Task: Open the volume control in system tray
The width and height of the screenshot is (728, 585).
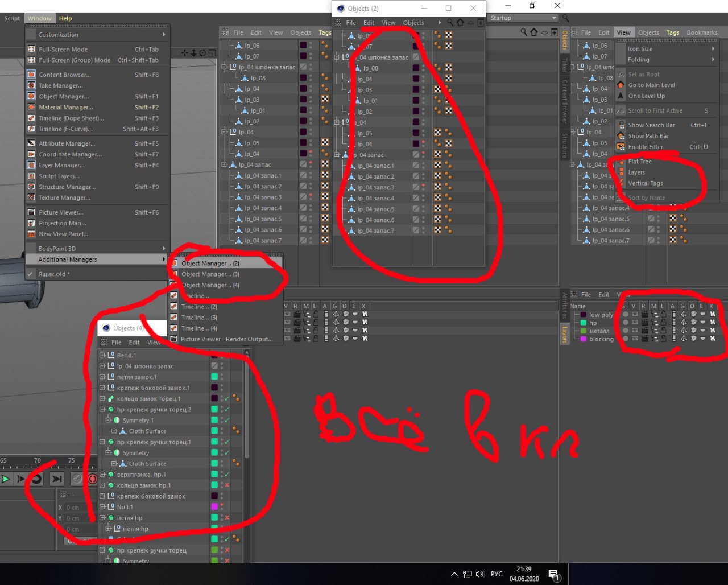Action: pos(479,574)
